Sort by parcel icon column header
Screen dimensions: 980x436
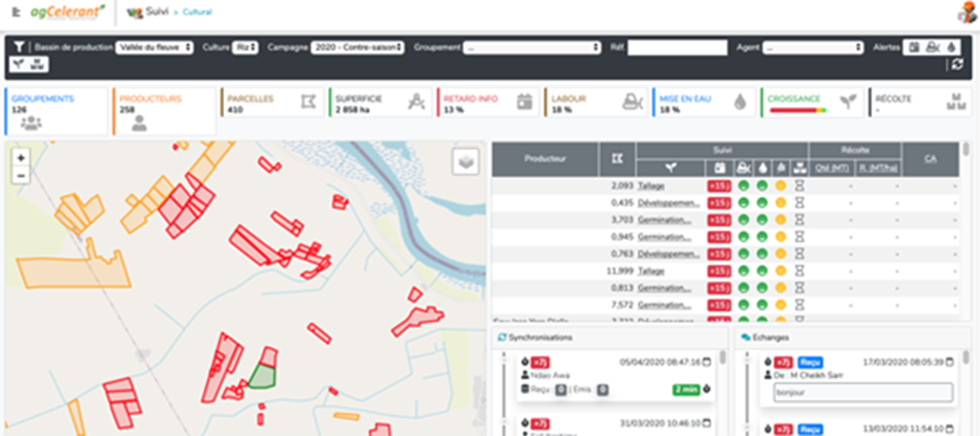(x=617, y=159)
